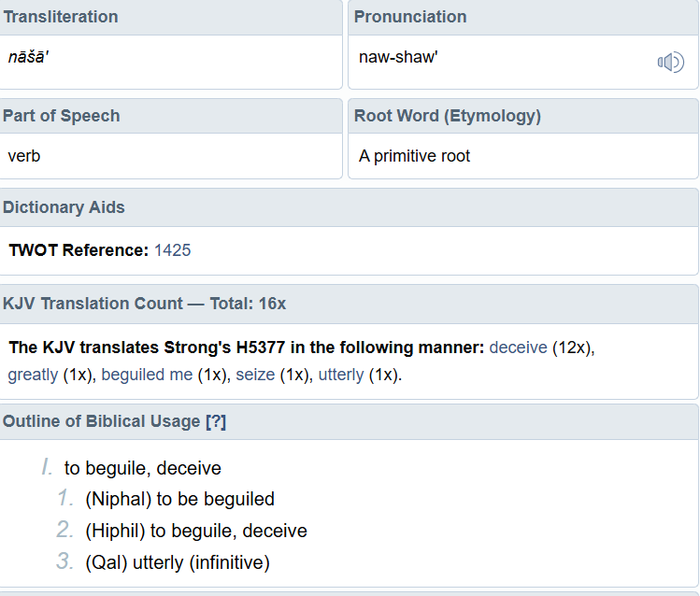This screenshot has height=596, width=700.
Task: Open TWOT reference 1425 link
Action: click(172, 250)
